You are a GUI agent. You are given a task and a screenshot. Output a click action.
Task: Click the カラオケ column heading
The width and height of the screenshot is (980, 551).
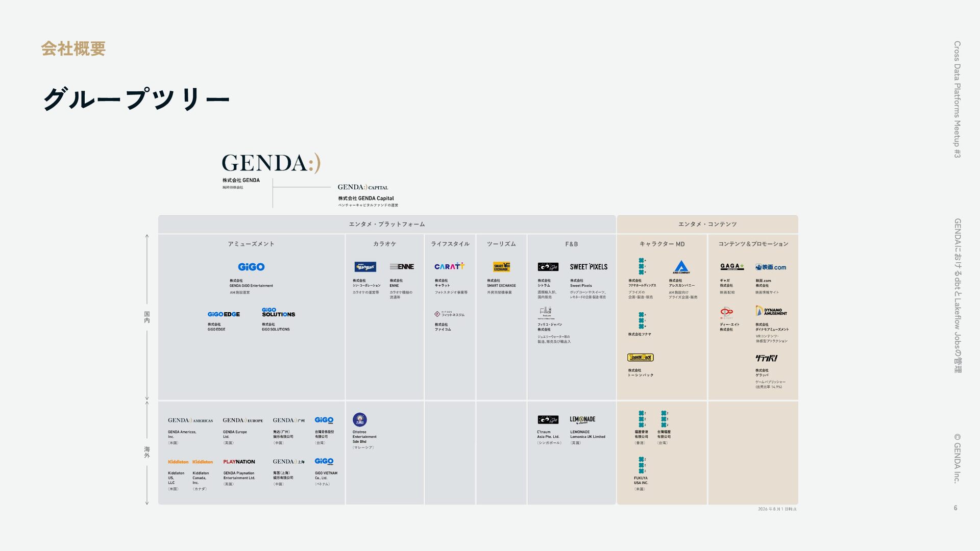click(x=385, y=244)
